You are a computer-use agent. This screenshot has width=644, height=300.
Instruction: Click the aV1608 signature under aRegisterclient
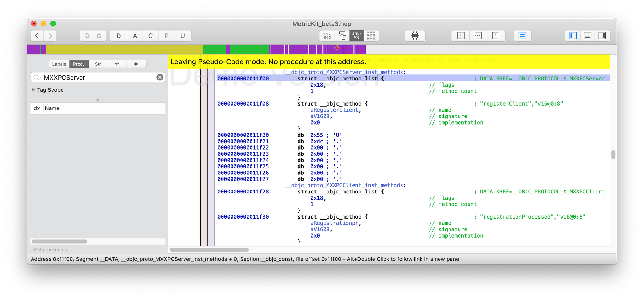pos(320,117)
